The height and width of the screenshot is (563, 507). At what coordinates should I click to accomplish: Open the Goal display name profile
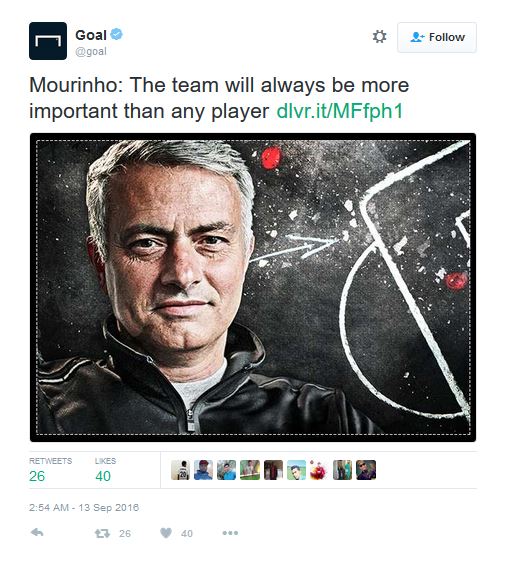(91, 35)
